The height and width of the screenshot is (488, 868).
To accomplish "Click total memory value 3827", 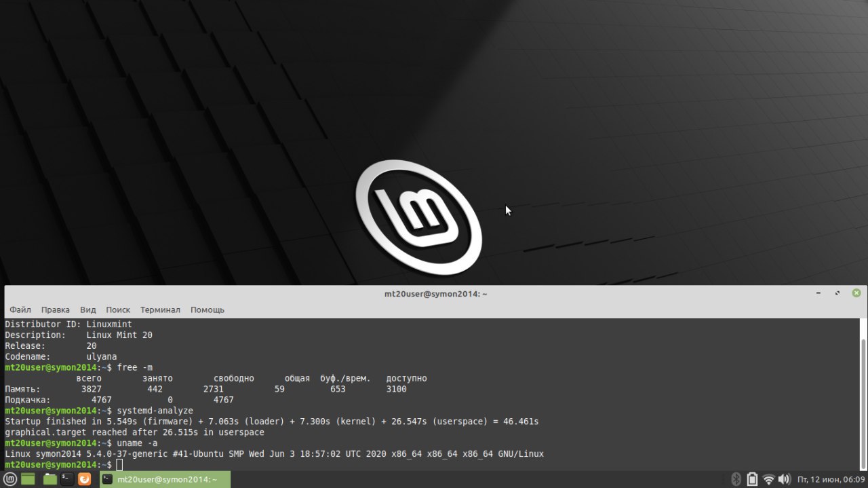I will 91,389.
